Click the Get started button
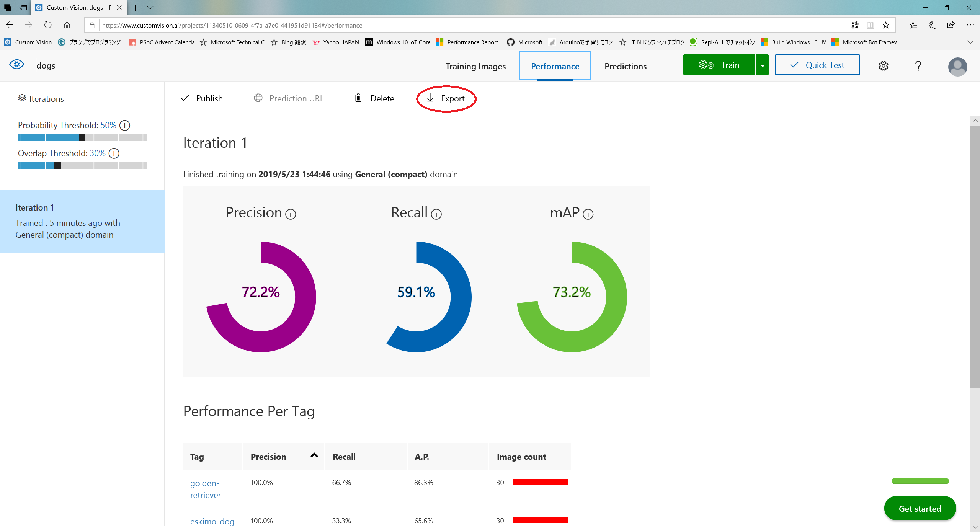This screenshot has width=980, height=532. click(920, 509)
